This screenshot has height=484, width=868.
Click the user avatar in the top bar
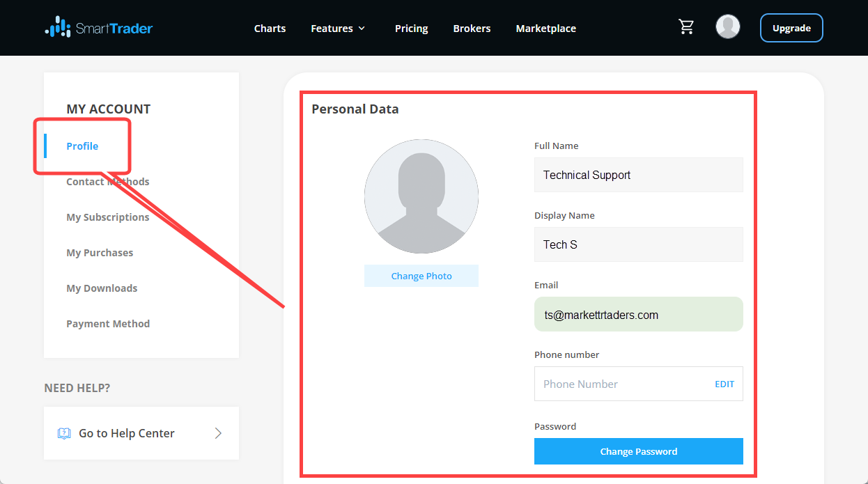click(727, 26)
